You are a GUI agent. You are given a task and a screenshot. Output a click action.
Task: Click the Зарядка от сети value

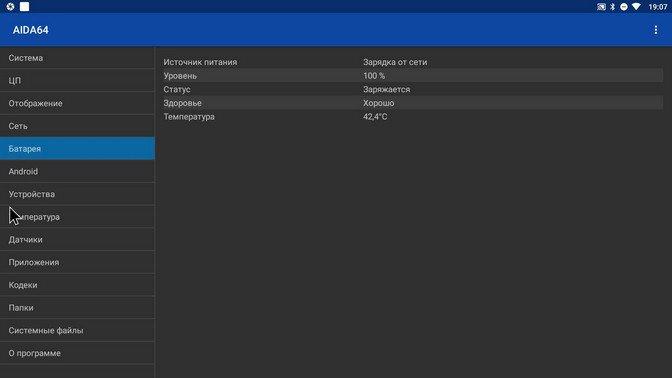click(x=395, y=62)
